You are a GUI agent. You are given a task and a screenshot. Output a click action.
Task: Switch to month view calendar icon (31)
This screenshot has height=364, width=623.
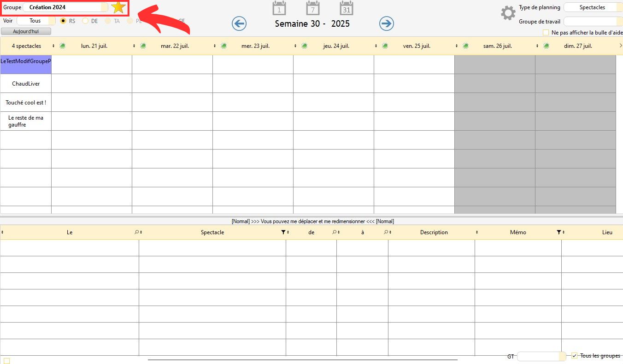coord(347,8)
